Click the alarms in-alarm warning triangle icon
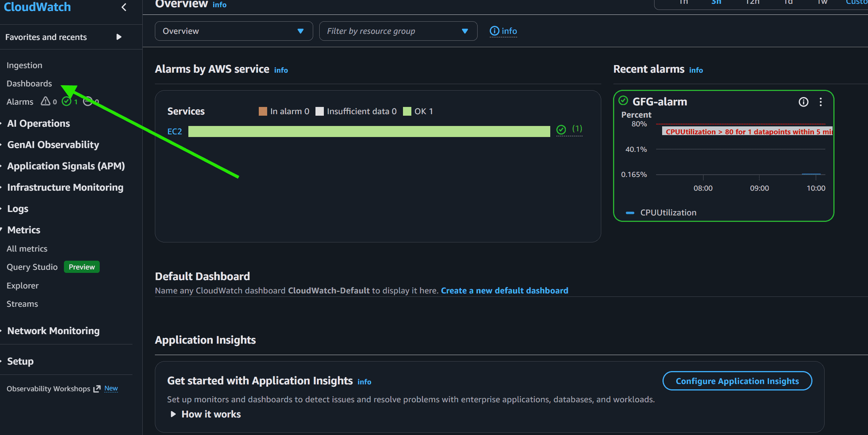 46,101
